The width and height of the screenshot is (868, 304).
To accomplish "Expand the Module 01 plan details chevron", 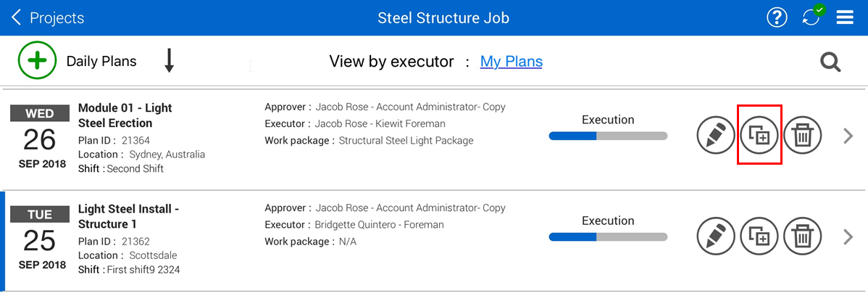I will 848,136.
